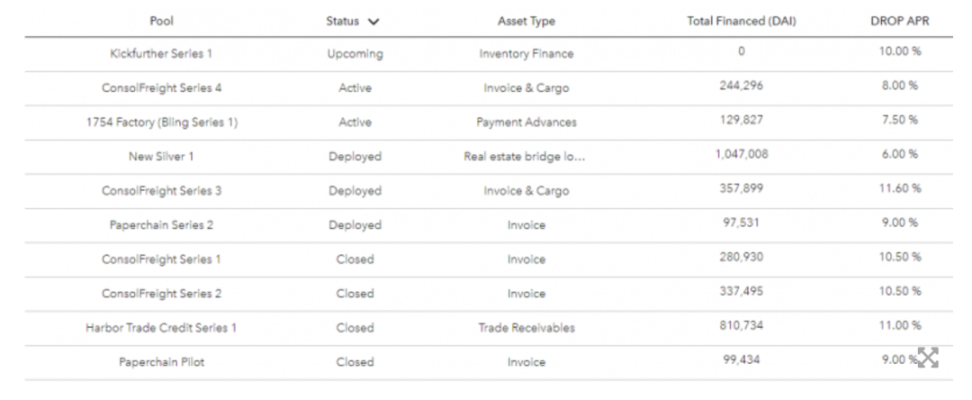Image resolution: width=972 pixels, height=400 pixels.
Task: View the ConsolFreight Series 1 pool
Action: [161, 259]
